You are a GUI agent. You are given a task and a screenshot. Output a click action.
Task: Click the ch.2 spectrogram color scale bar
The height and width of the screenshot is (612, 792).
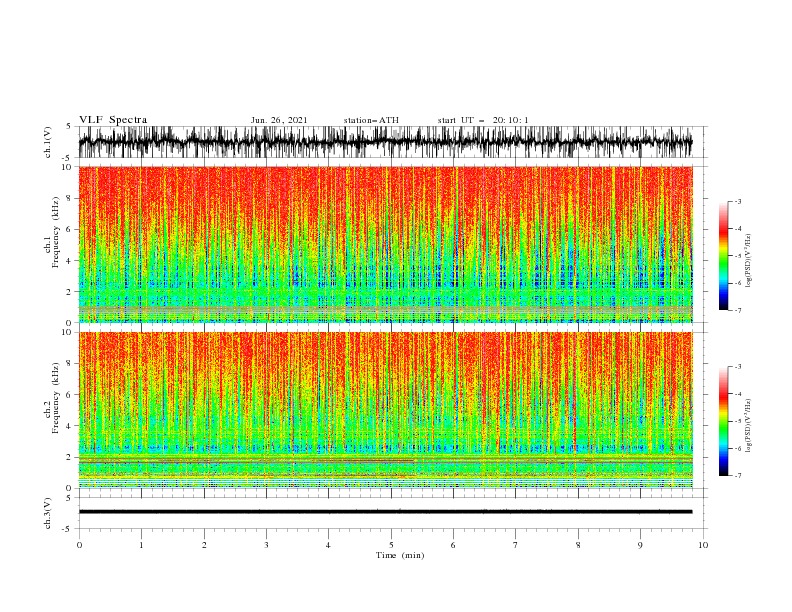click(723, 421)
